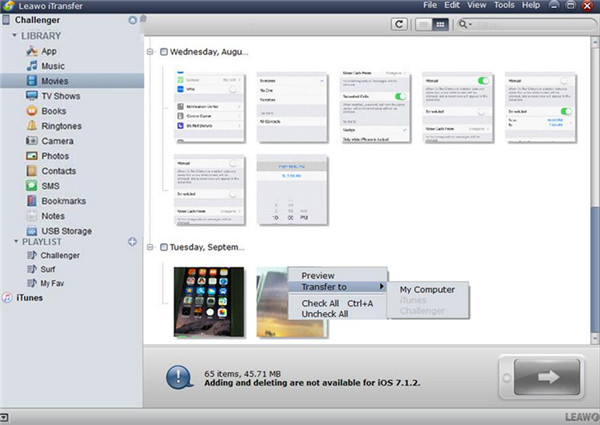Viewport: 600px width, 425px height.
Task: Add a new playlist with the plus icon
Action: coord(132,242)
